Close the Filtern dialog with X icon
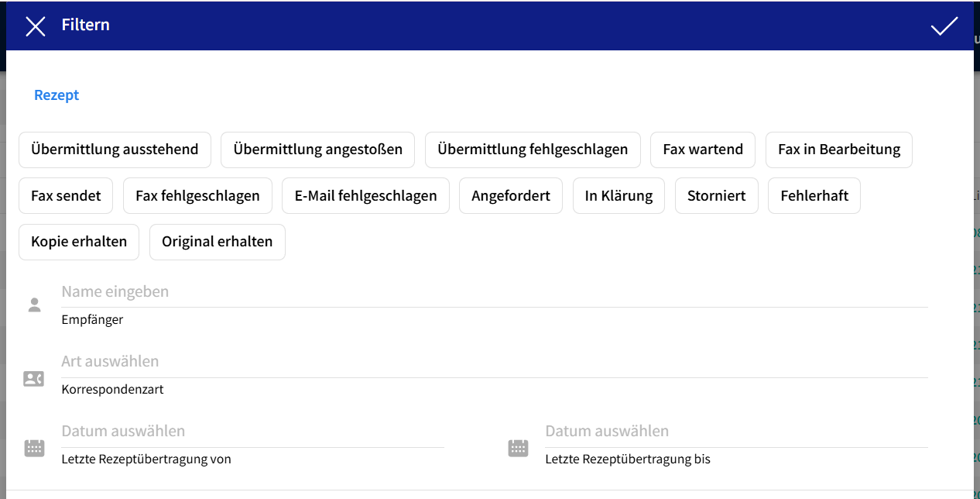This screenshot has width=980, height=499. point(36,26)
